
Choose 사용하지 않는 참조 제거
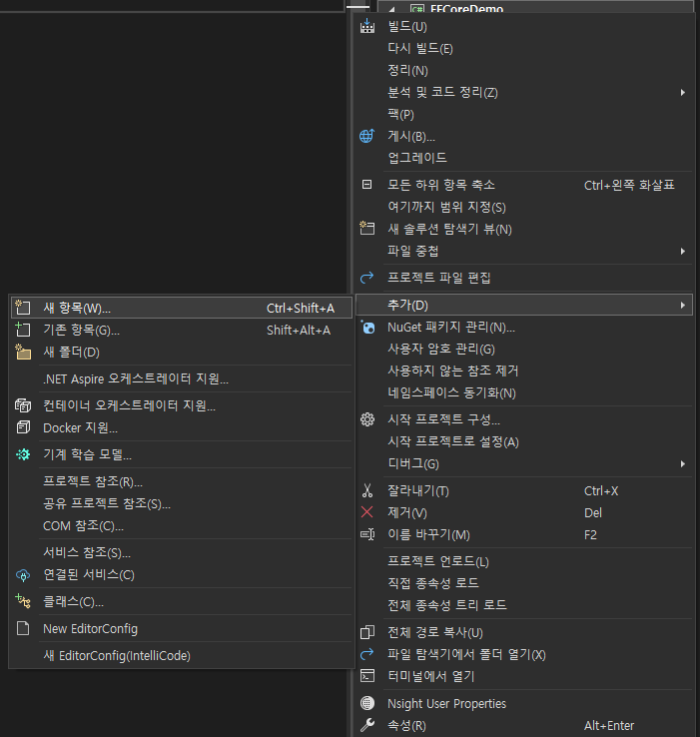[452, 370]
